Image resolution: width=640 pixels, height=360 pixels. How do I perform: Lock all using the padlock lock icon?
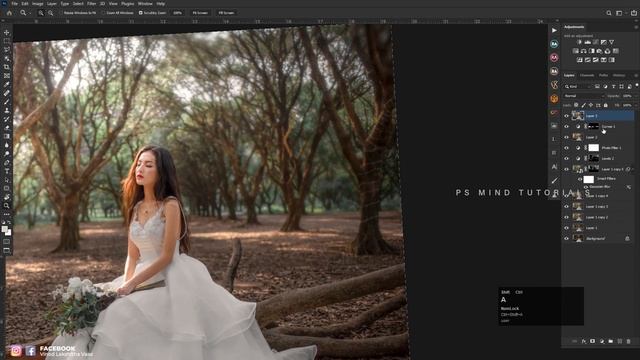pos(606,105)
